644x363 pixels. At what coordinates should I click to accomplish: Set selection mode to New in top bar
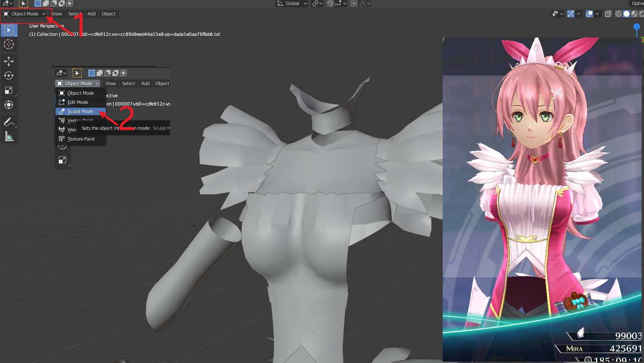pos(38,3)
